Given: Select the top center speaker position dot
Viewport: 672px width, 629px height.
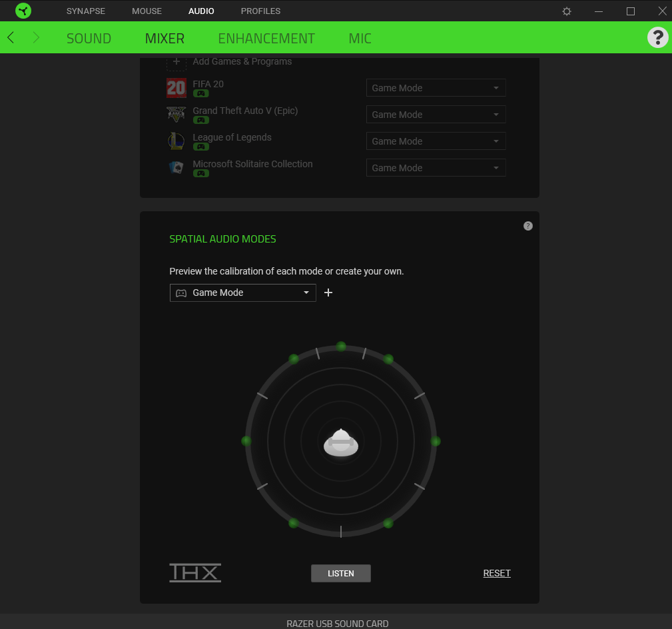Looking at the screenshot, I should (x=341, y=346).
